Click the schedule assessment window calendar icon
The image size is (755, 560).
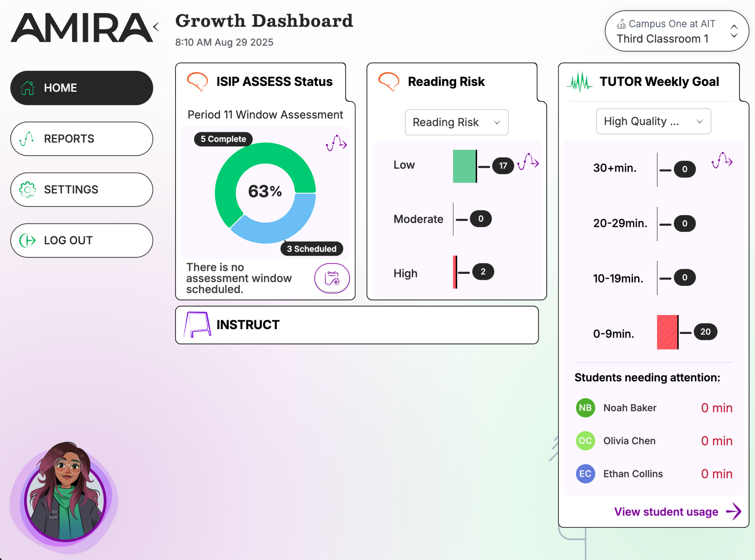click(332, 278)
